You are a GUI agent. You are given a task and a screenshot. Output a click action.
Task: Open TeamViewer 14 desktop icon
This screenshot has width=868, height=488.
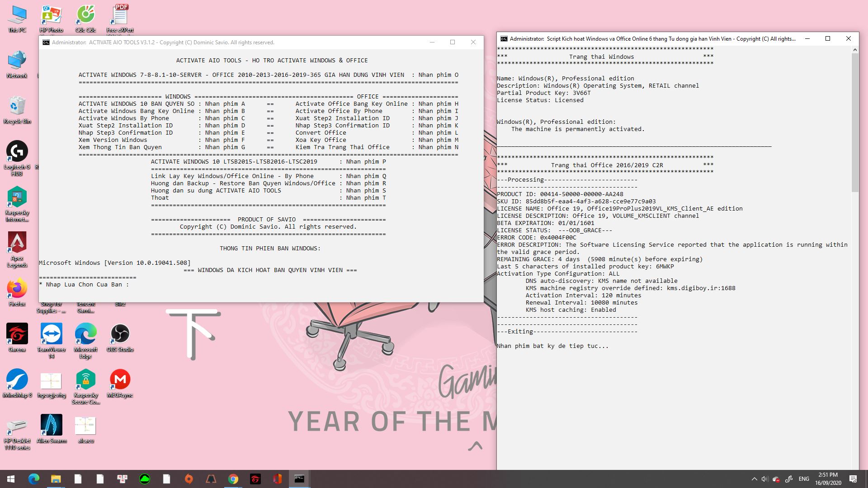[51, 334]
